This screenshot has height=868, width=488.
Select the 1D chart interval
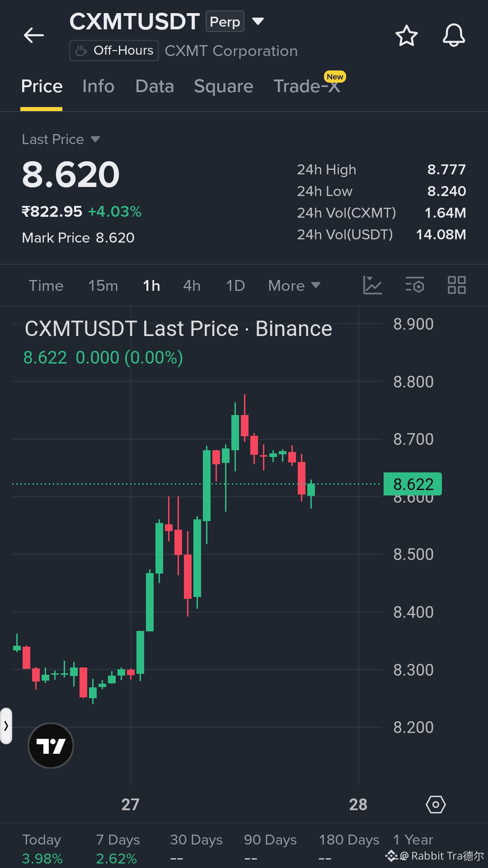pos(235,285)
